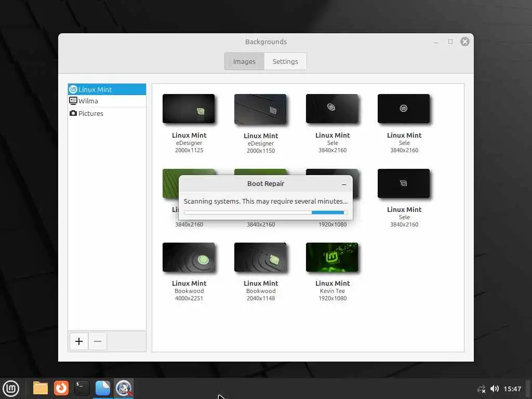Pick the second-row Sele wallpaper with square logo

tap(404, 183)
